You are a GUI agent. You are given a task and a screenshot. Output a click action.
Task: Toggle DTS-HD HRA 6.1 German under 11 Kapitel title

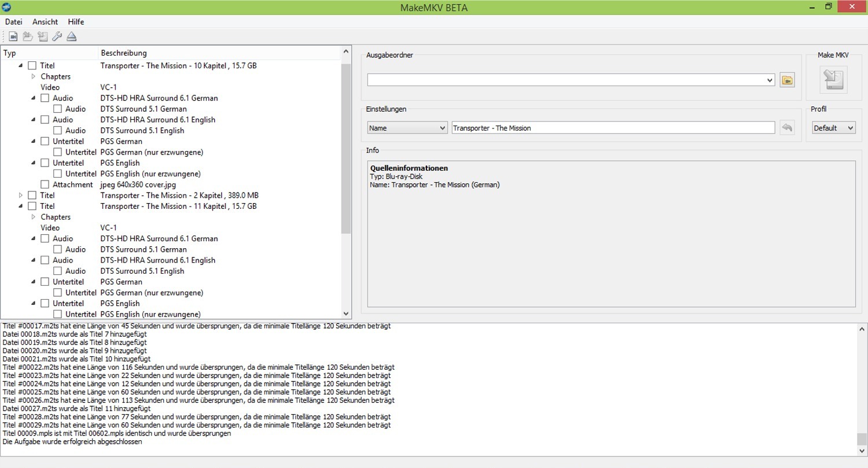45,239
